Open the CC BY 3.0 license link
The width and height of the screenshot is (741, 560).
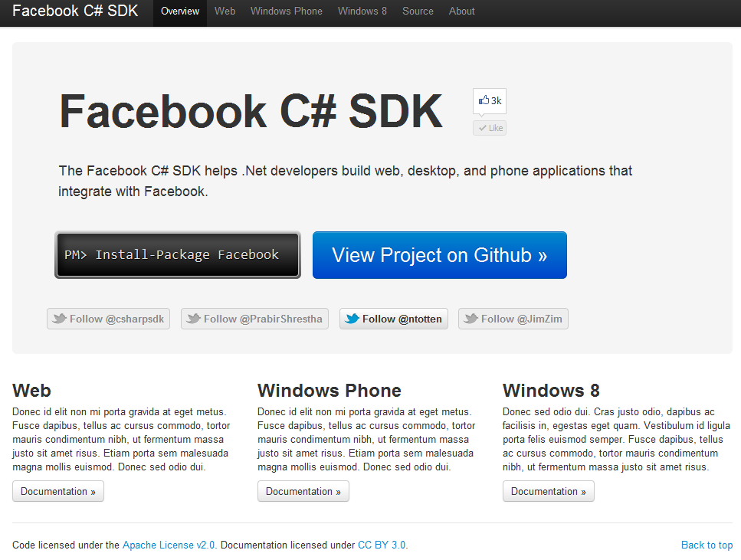click(x=382, y=545)
